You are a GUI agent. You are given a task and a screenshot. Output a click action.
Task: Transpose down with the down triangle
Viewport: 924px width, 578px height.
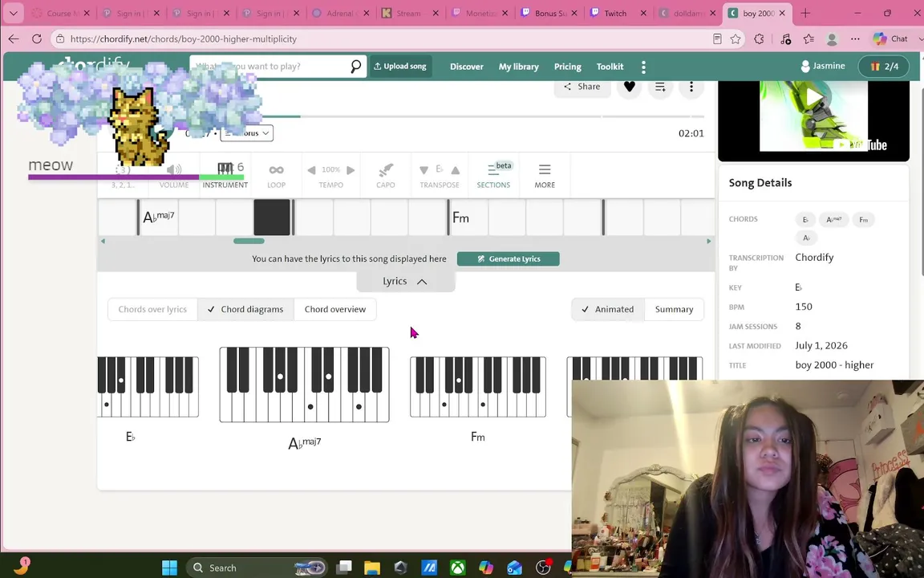coord(423,170)
